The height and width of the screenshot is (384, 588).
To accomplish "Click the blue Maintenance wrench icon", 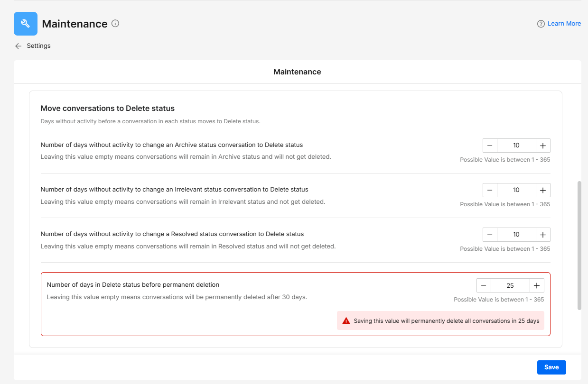I will point(26,24).
